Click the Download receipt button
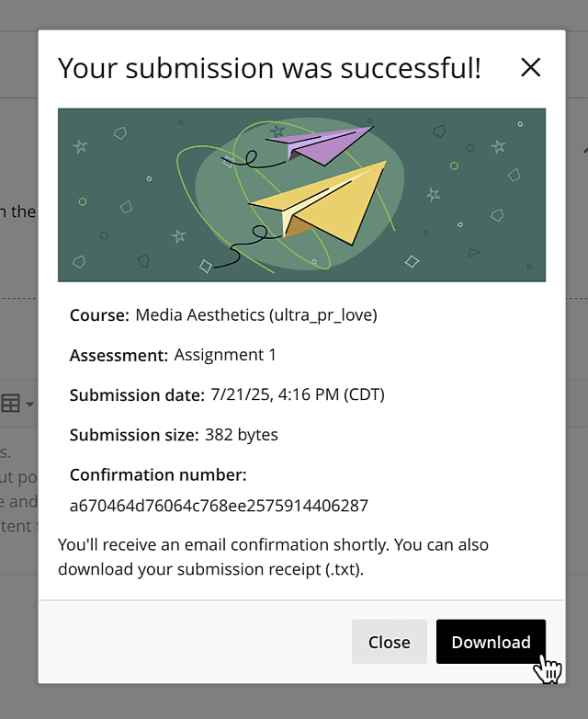 click(x=491, y=642)
